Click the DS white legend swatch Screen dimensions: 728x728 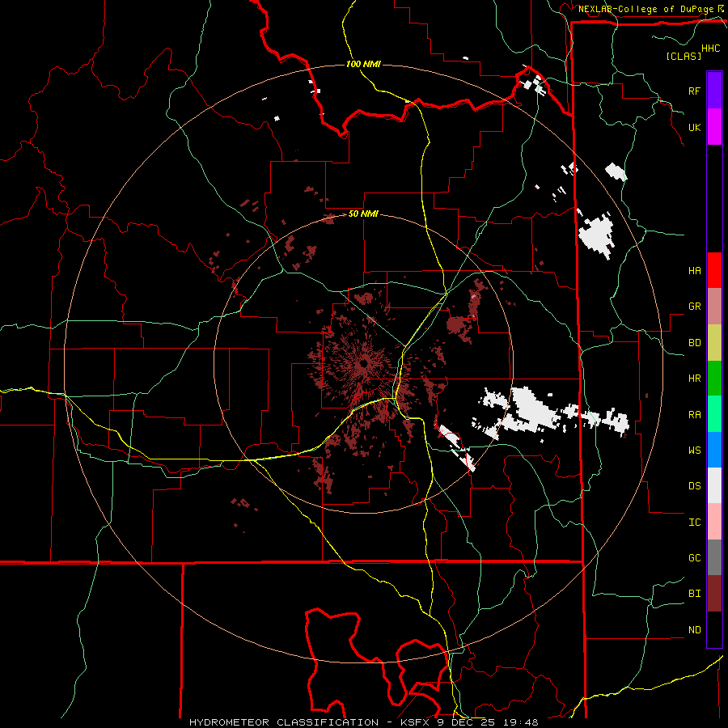click(714, 485)
